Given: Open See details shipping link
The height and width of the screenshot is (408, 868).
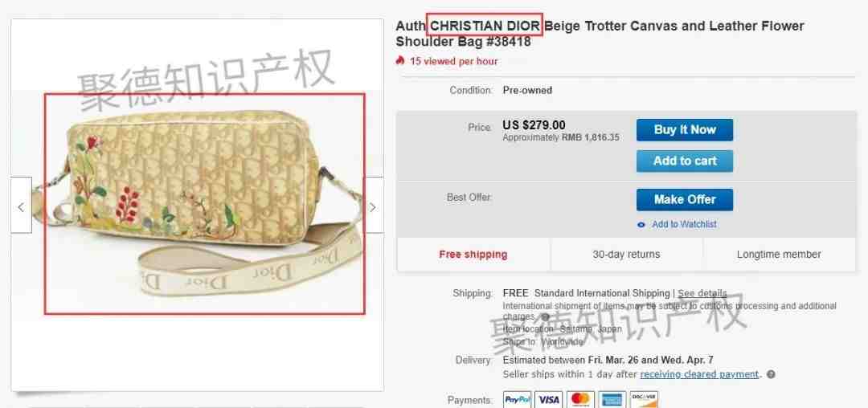Looking at the screenshot, I should coord(702,293).
